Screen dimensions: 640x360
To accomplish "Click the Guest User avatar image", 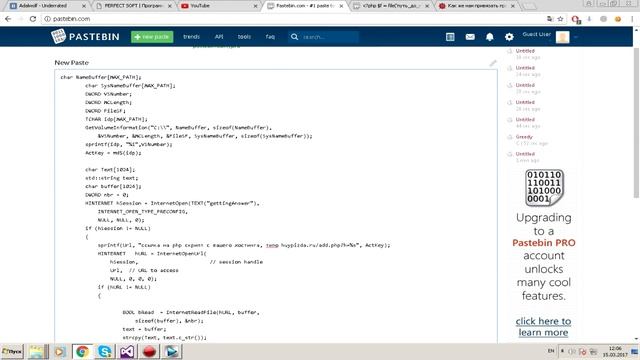I will point(562,37).
